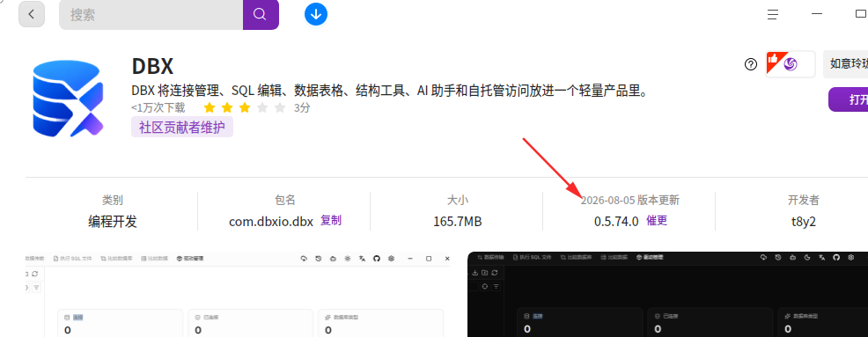Click the "<1万次下载" download count

pyautogui.click(x=158, y=107)
